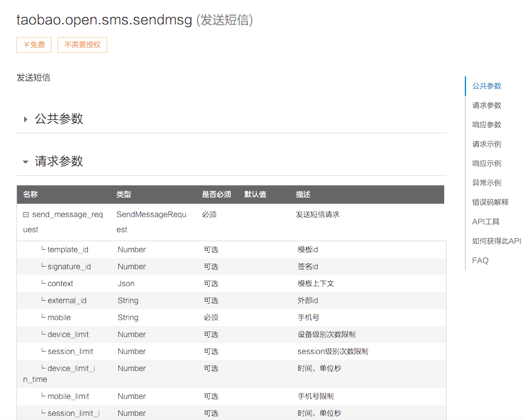
Task: Click the 请求参数 section heading
Action: pyautogui.click(x=59, y=161)
